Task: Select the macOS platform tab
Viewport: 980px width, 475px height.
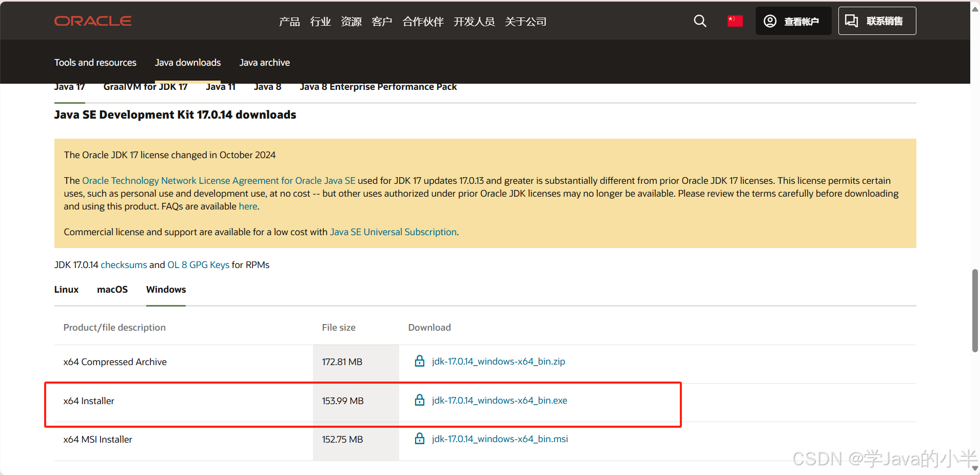Action: click(x=112, y=290)
